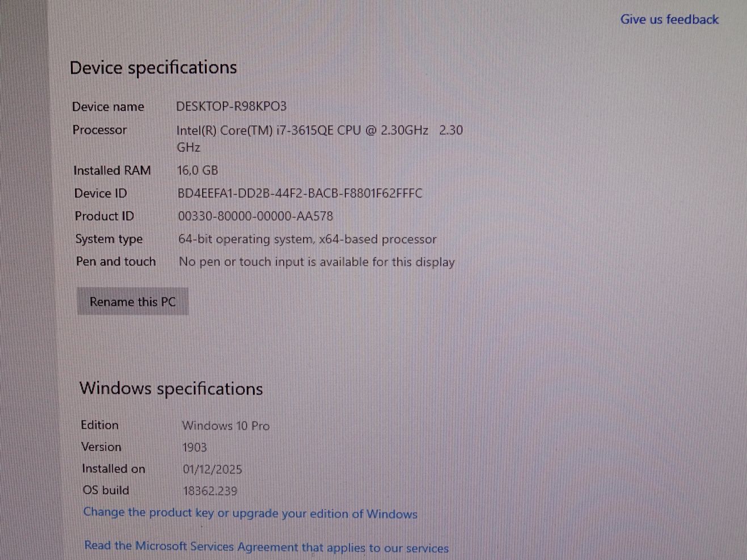
Task: Select the installed on date 01/12/2025
Action: 212,469
